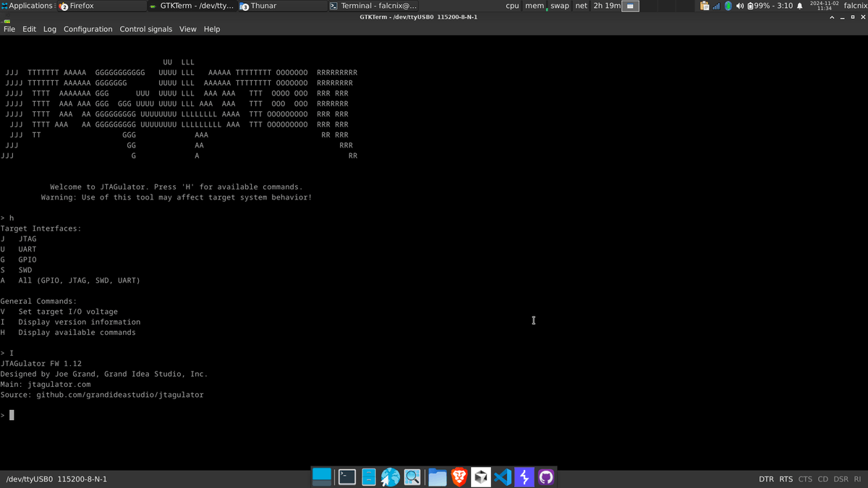Toggle DTR signal in status bar
This screenshot has height=488, width=868.
[766, 479]
